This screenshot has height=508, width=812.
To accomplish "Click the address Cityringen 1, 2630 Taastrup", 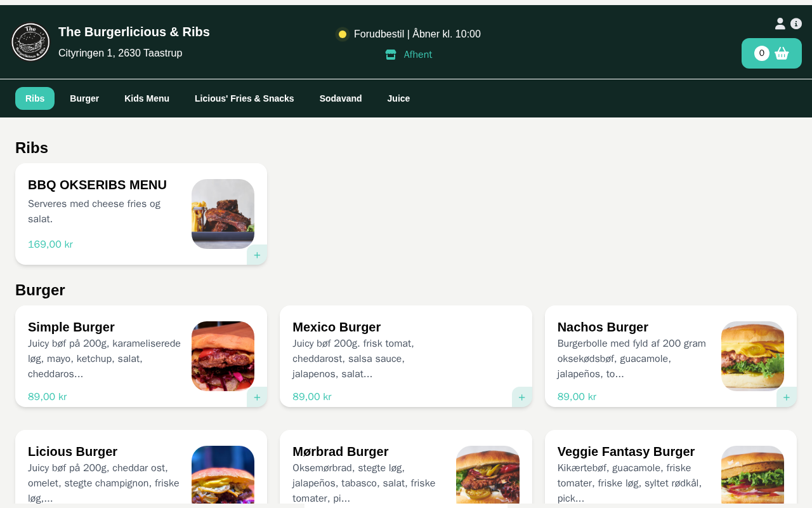I will (x=120, y=53).
